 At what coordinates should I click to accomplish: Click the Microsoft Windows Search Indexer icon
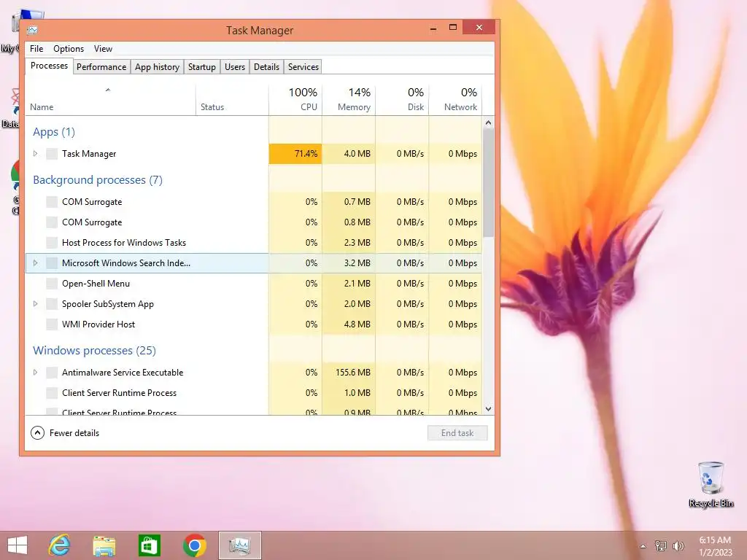(52, 263)
